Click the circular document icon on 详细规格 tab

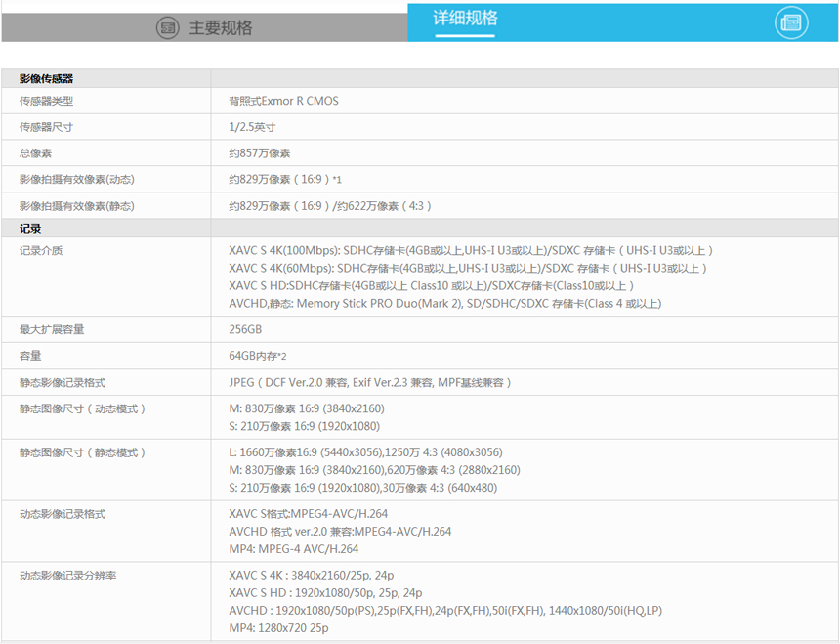coord(791,22)
